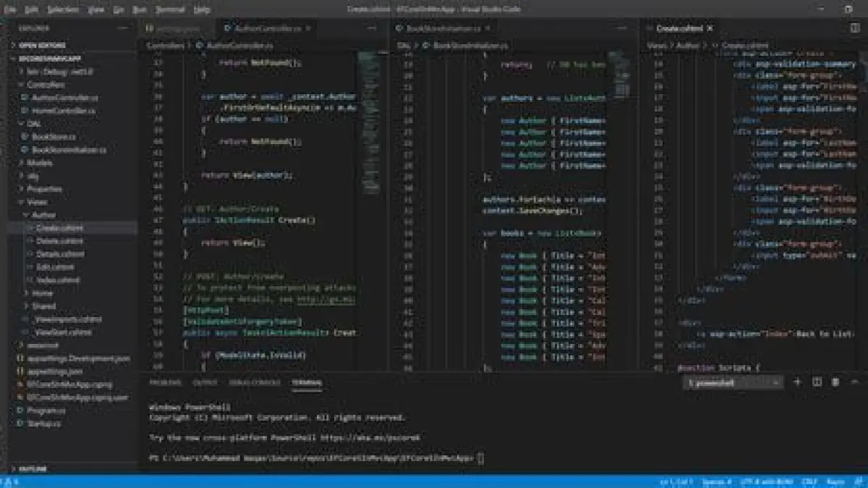Click the split editor icon at top right
This screenshot has height=488, width=868.
coord(855,28)
